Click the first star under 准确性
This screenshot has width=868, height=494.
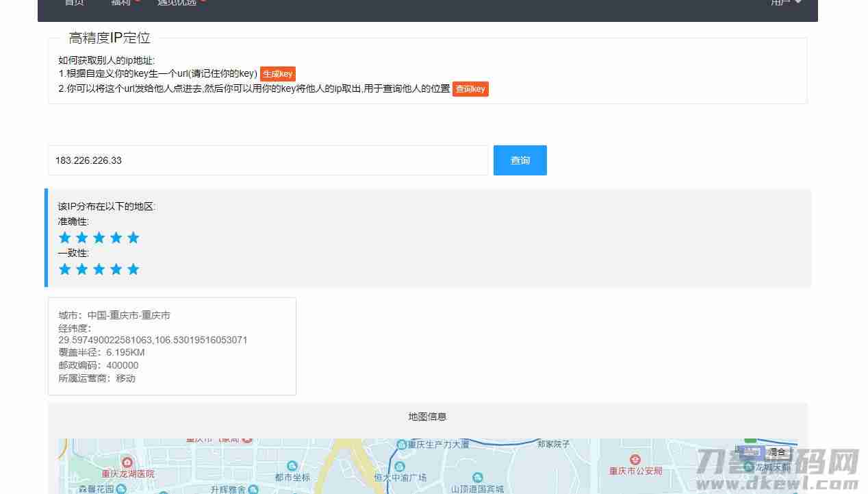pos(65,238)
